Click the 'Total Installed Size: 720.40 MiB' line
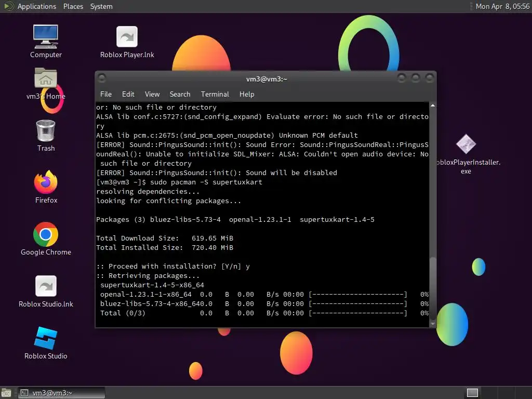This screenshot has width=532, height=399. tap(165, 248)
